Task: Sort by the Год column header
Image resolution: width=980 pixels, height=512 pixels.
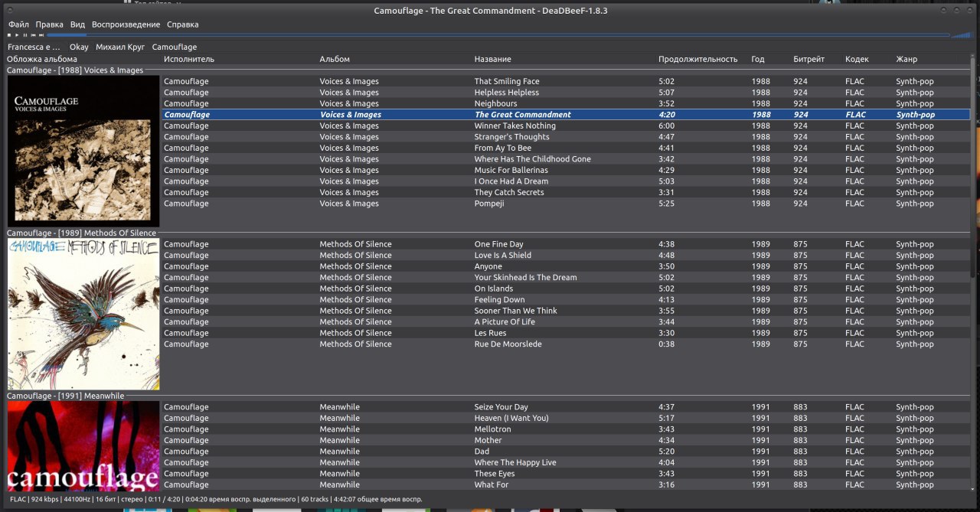Action: click(770, 59)
